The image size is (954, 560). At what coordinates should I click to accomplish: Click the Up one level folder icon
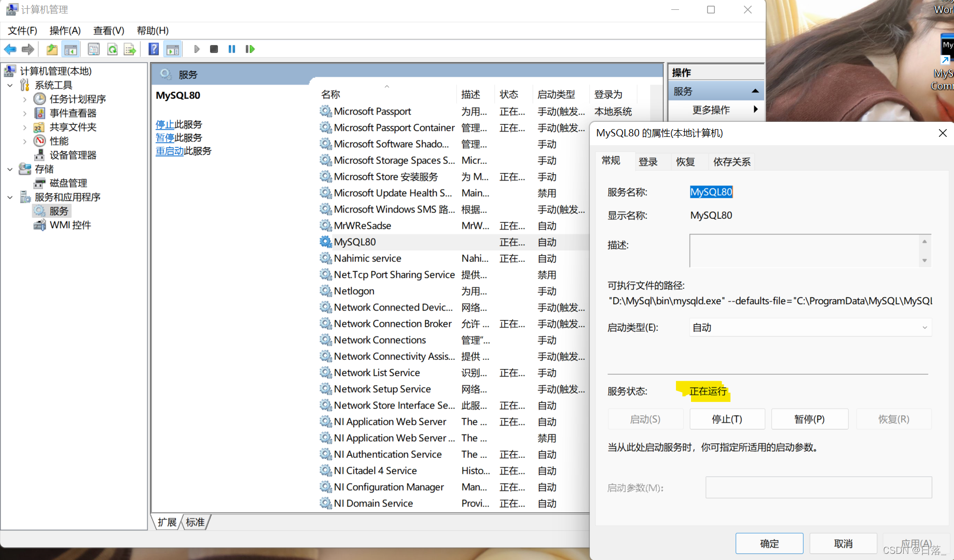[x=52, y=49]
